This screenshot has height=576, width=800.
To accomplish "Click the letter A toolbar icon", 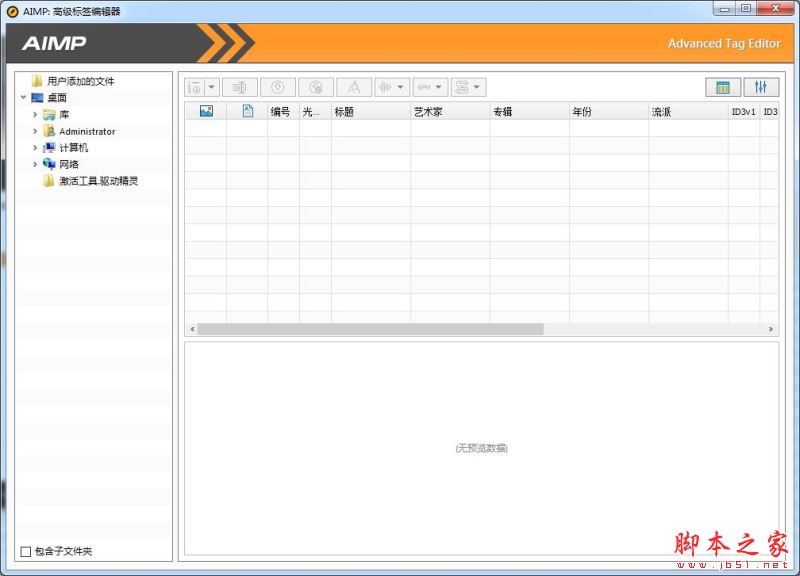I will pos(354,87).
